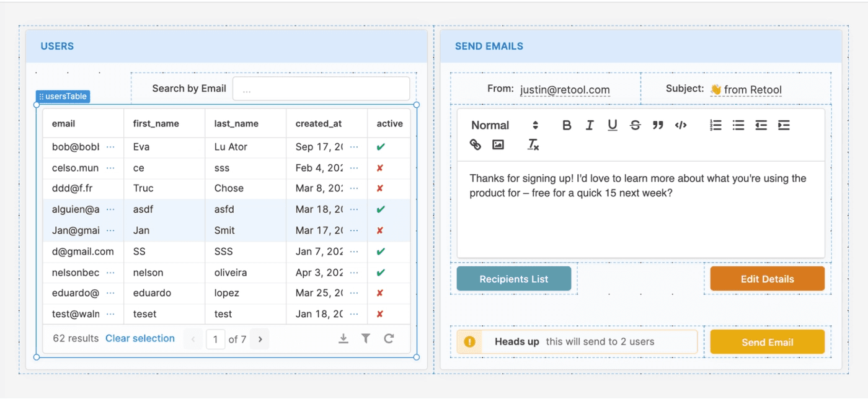This screenshot has width=868, height=399.
Task: Open the users table filter
Action: 366,338
